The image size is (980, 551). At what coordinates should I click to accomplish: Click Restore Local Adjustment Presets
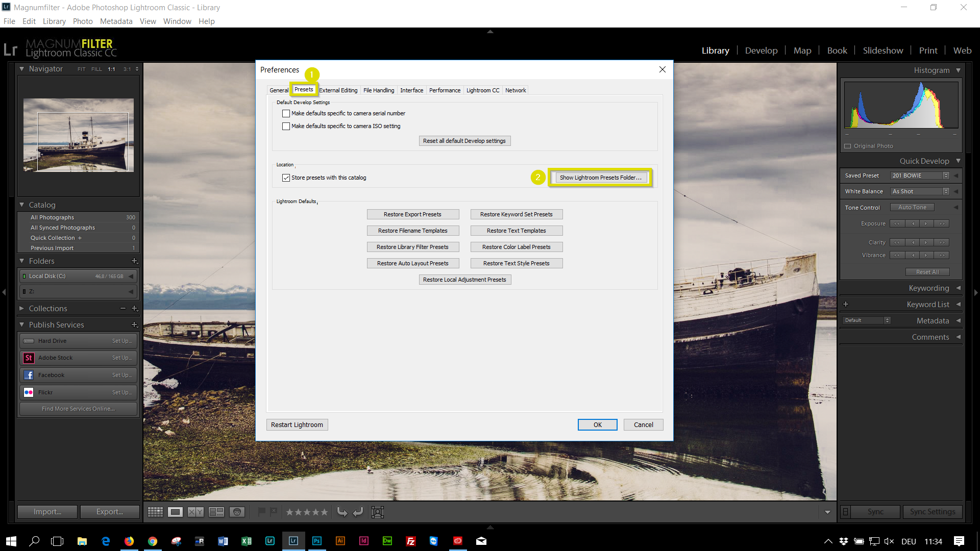pyautogui.click(x=464, y=280)
